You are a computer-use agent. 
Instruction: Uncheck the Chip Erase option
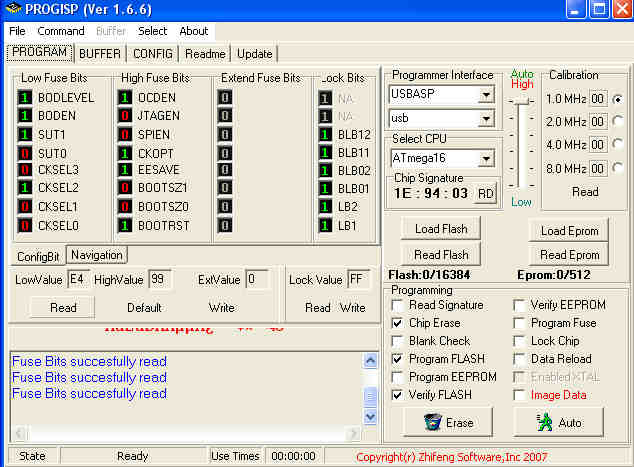(398, 323)
